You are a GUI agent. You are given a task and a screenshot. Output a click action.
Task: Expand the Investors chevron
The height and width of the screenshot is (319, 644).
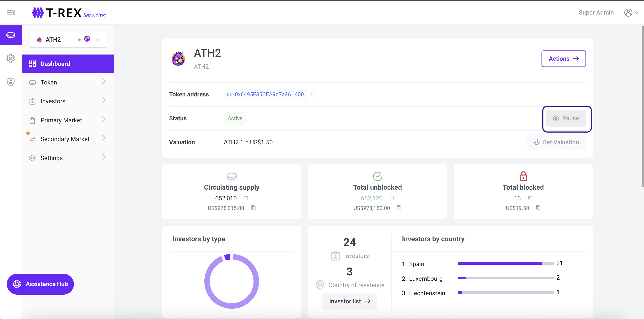(x=104, y=100)
